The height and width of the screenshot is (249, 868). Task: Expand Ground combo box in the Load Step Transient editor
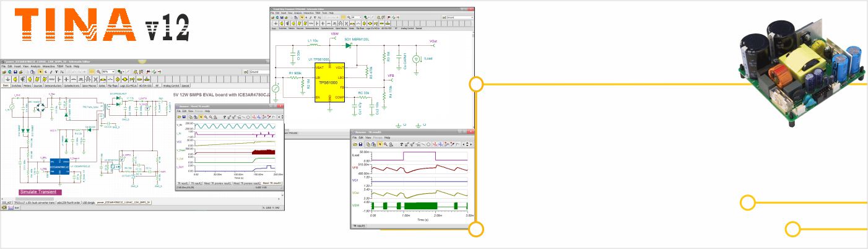tap(461, 17)
